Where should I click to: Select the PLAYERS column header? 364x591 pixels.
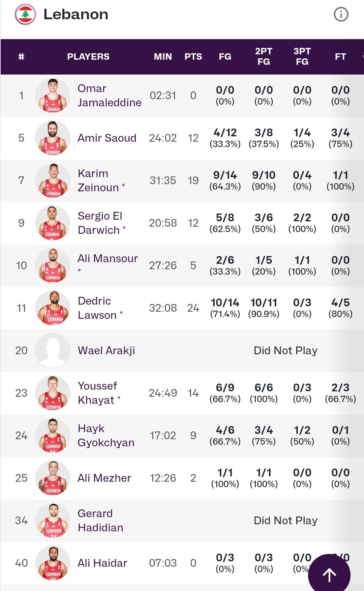click(x=88, y=57)
